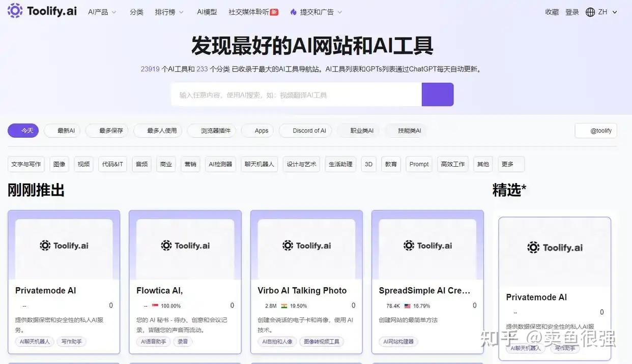Screen dimensions: 632x364
Task: Select the Discord of AI tab
Action: click(305, 131)
